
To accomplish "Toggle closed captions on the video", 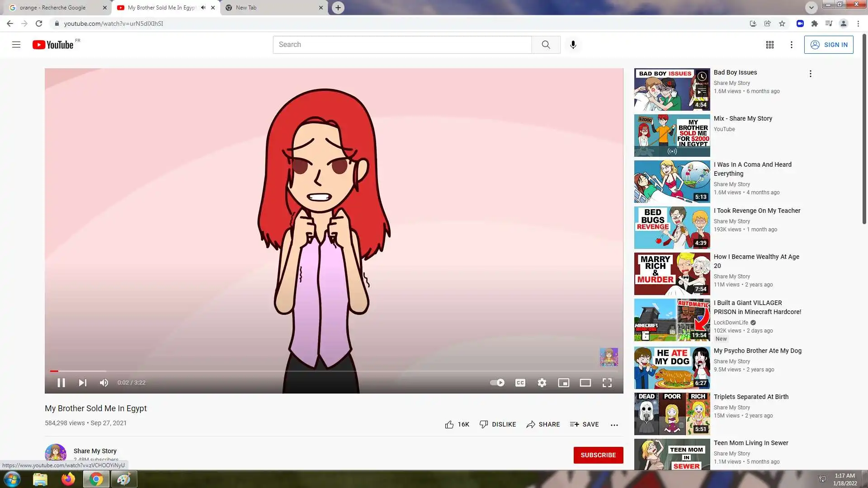I will coord(520,383).
